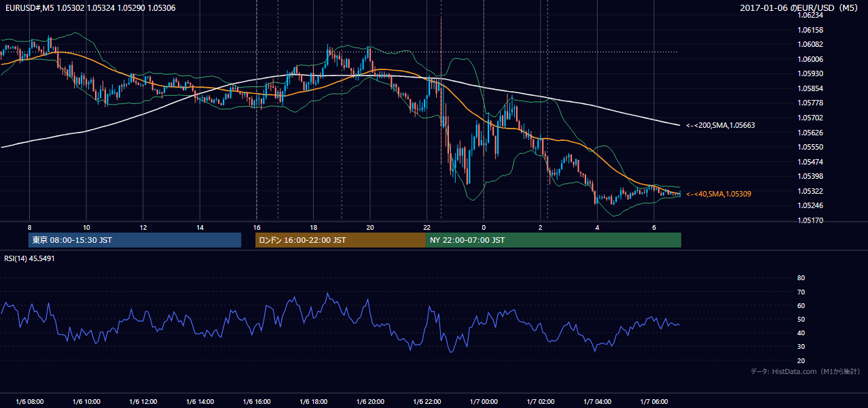
Task: Click price scale label 1.05702
Action: (810, 118)
